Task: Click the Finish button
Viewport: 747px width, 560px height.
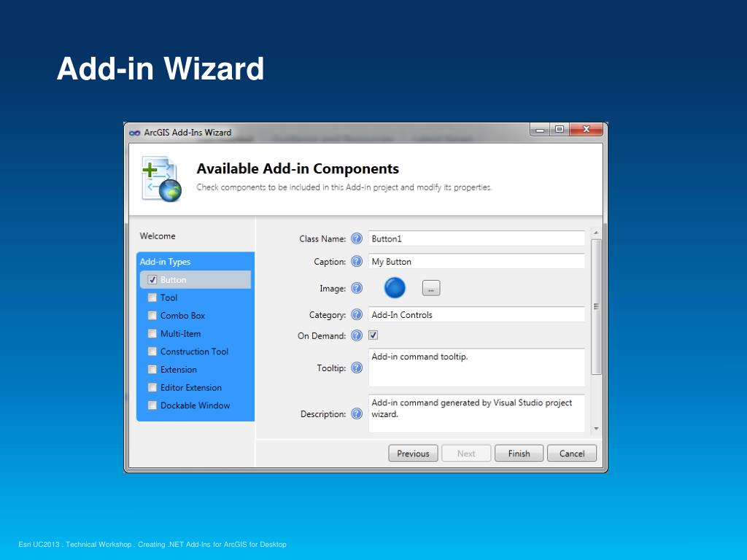Action: pyautogui.click(x=519, y=454)
